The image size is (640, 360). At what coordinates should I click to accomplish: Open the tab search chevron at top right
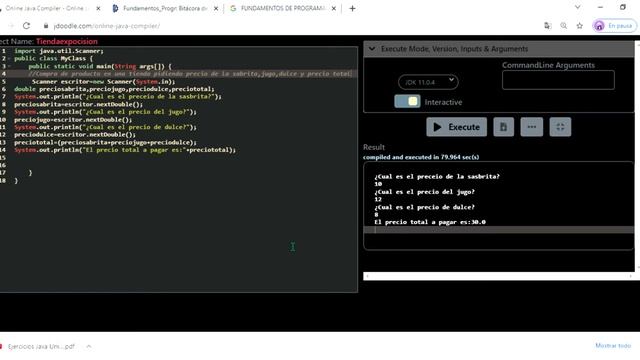click(577, 7)
